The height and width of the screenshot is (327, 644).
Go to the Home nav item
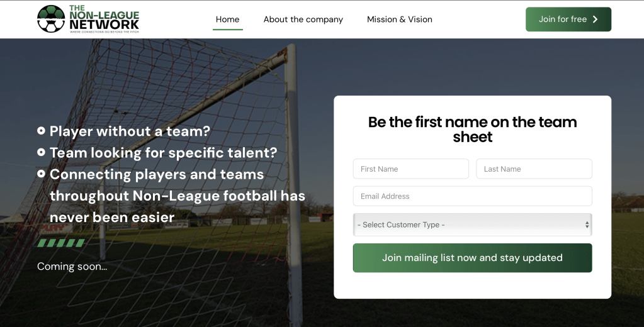227,19
